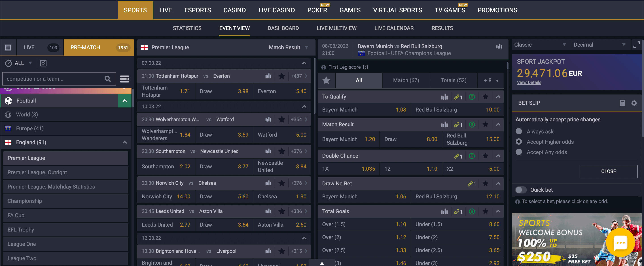This screenshot has height=266, width=644.
Task: Open the Decimal odds format dropdown
Action: pos(600,45)
